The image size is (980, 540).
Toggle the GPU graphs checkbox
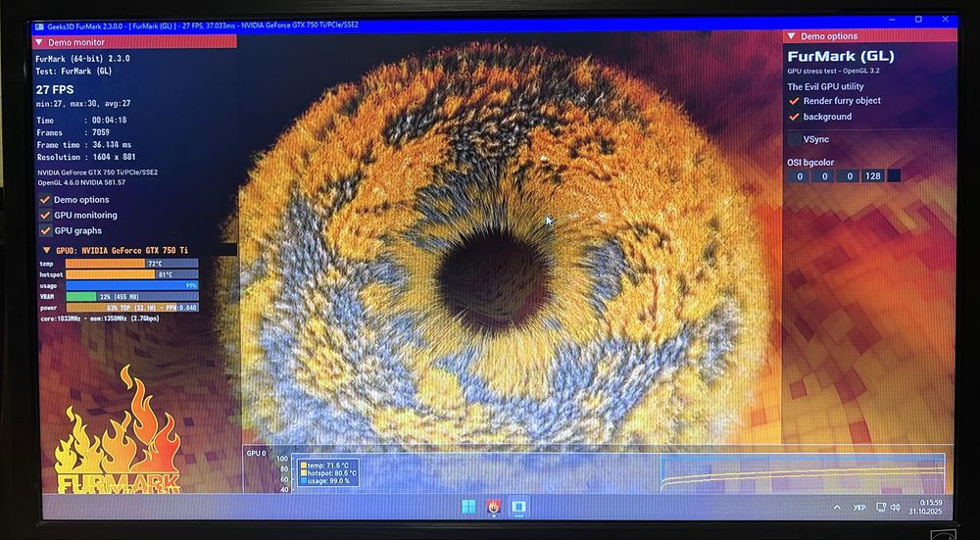45,230
